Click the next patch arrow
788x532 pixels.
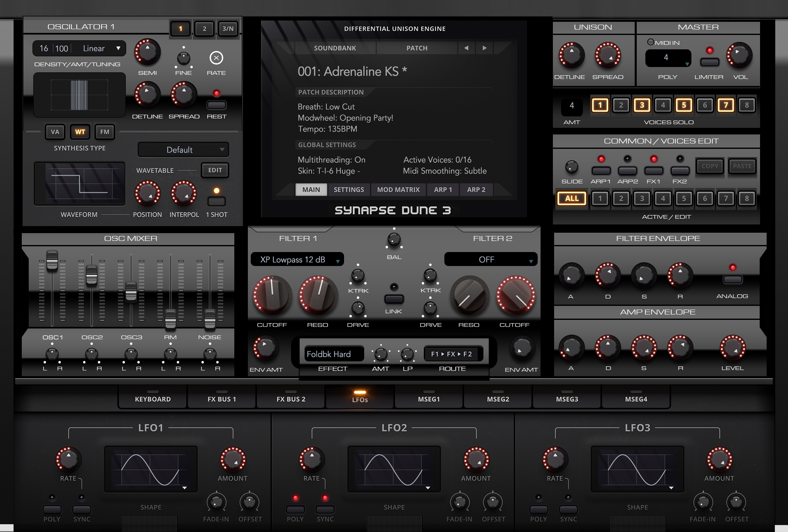click(485, 48)
